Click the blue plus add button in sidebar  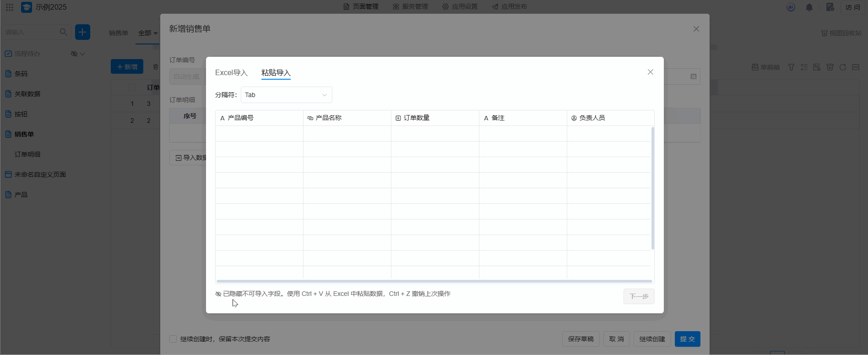pos(82,32)
